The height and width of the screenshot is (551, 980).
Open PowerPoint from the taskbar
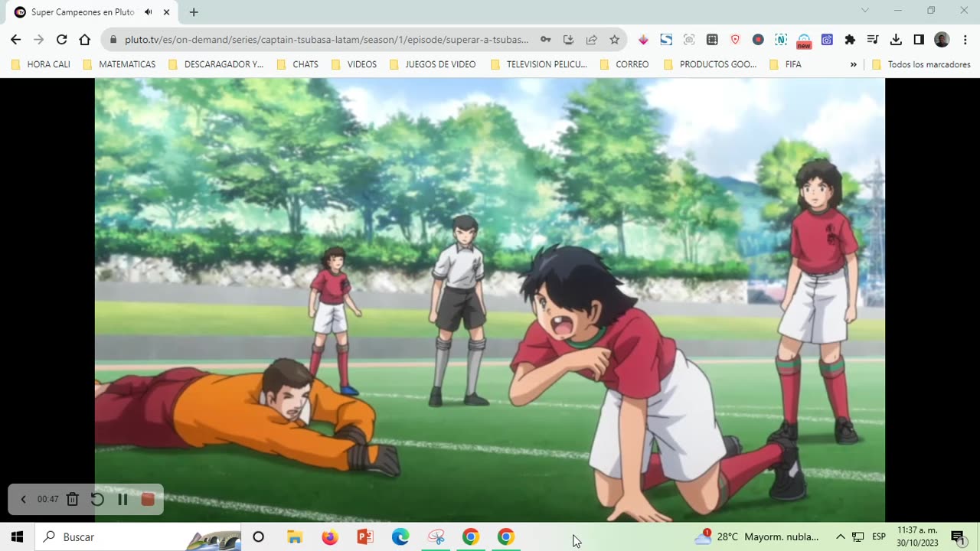pos(365,537)
